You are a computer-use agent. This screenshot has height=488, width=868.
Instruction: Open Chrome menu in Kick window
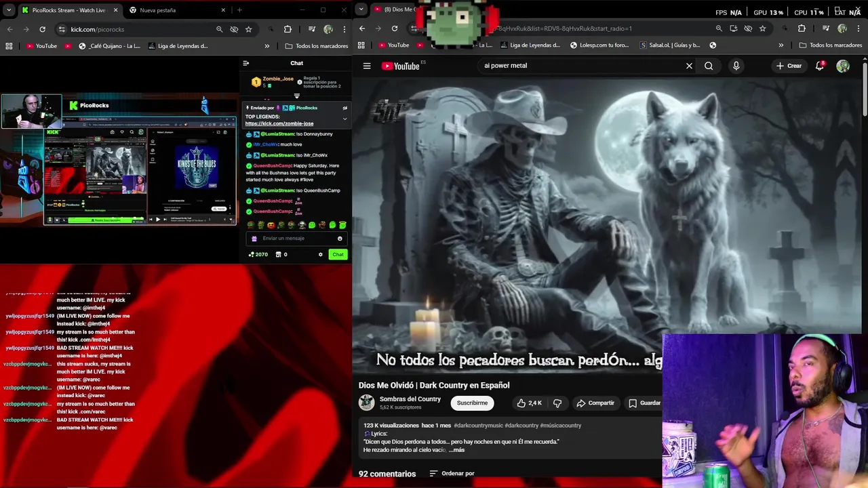(344, 29)
